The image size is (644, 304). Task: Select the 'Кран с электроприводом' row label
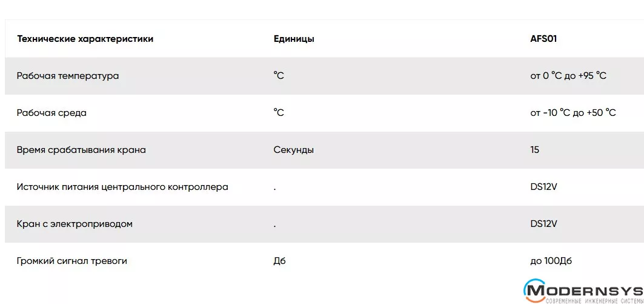click(75, 224)
